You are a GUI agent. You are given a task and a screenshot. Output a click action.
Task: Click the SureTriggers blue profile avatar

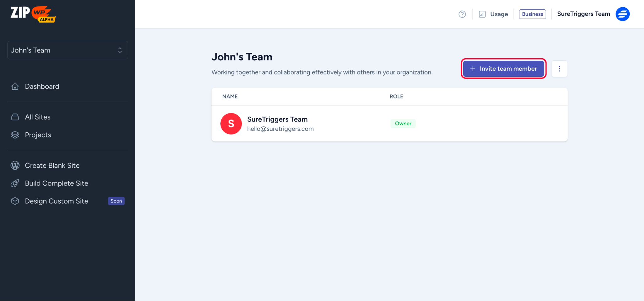[x=622, y=14]
